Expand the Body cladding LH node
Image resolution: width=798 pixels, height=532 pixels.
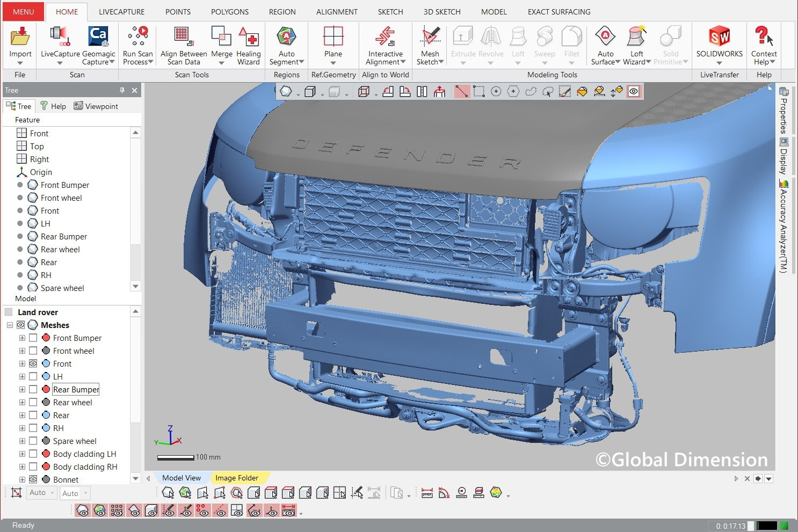[22, 454]
